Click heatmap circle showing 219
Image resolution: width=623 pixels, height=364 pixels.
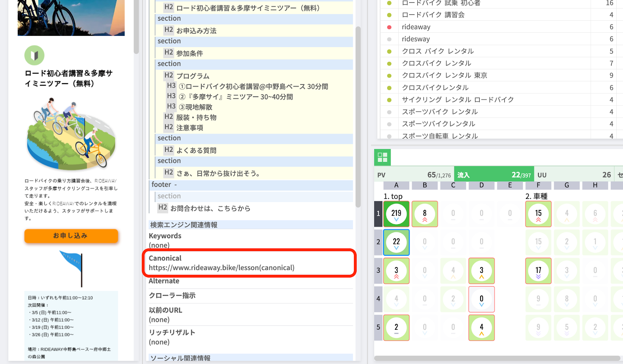click(396, 214)
